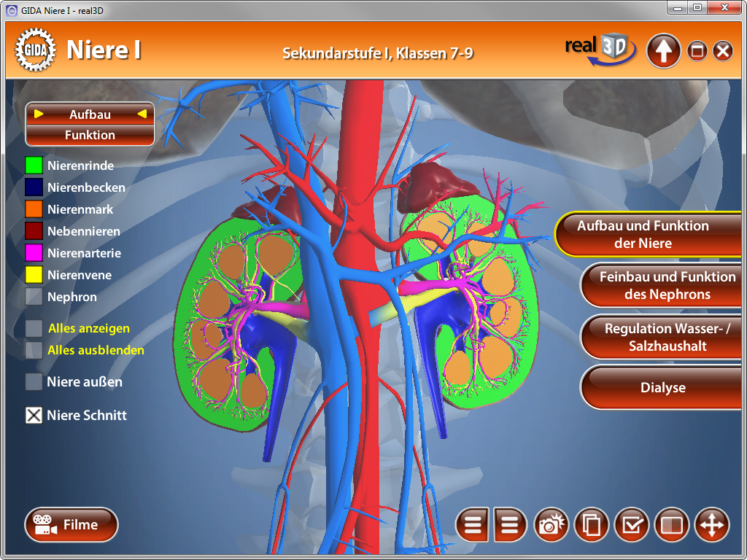Toggle the Nephron visibility box
The image size is (747, 560).
pos(34,297)
